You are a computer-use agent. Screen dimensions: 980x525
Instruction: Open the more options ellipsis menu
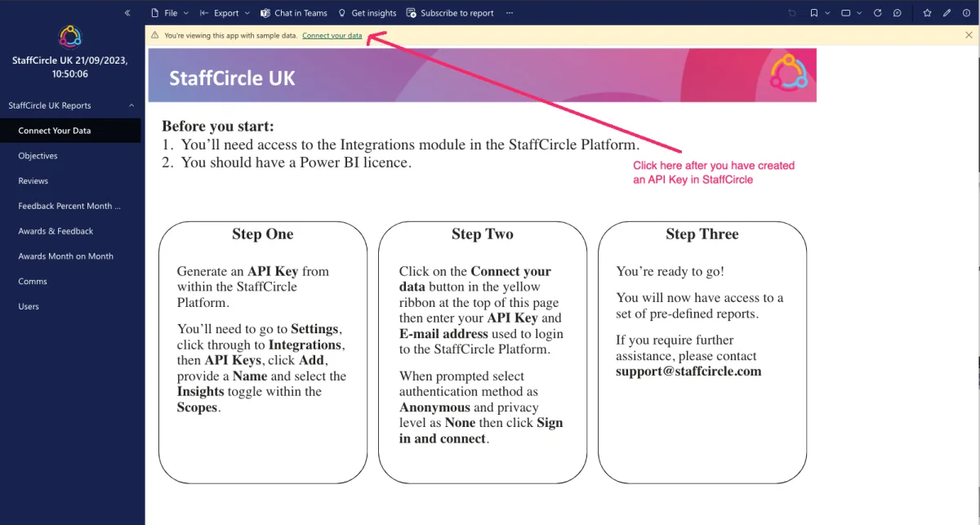coord(510,13)
